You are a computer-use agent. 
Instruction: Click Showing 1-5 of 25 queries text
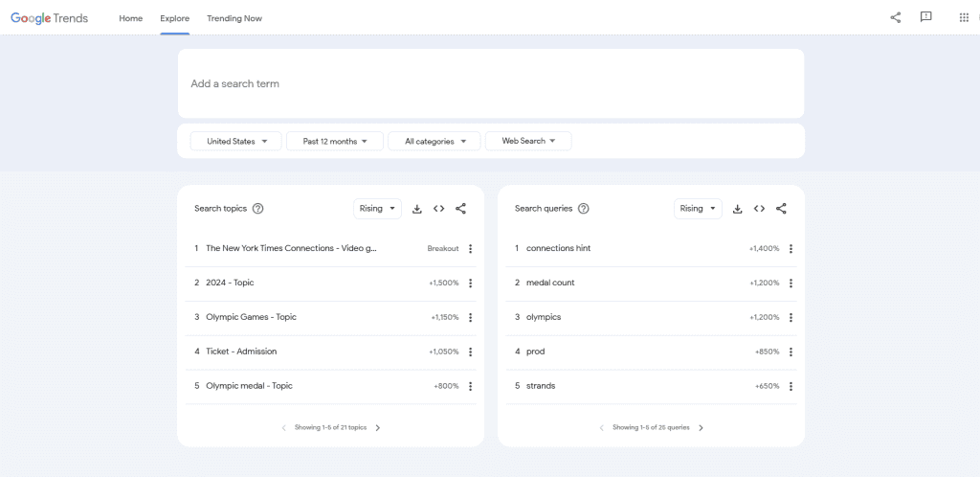(x=651, y=428)
